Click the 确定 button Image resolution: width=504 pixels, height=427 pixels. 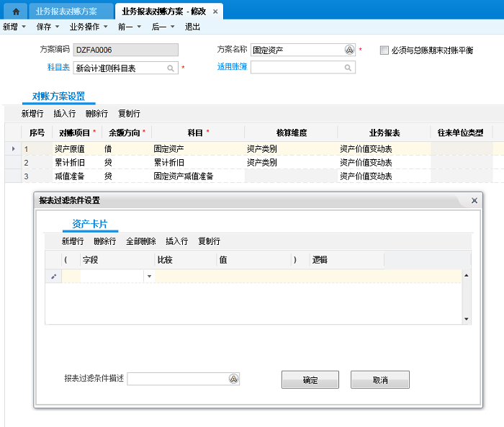[310, 379]
